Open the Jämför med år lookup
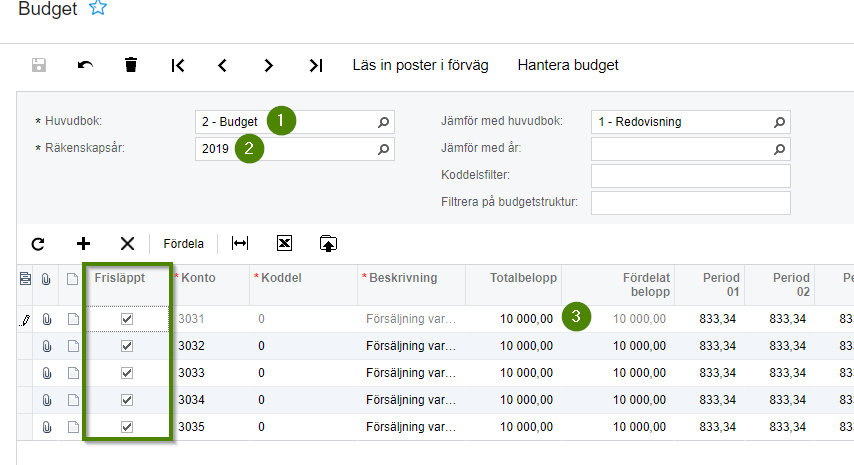The height and width of the screenshot is (465, 854). click(779, 150)
